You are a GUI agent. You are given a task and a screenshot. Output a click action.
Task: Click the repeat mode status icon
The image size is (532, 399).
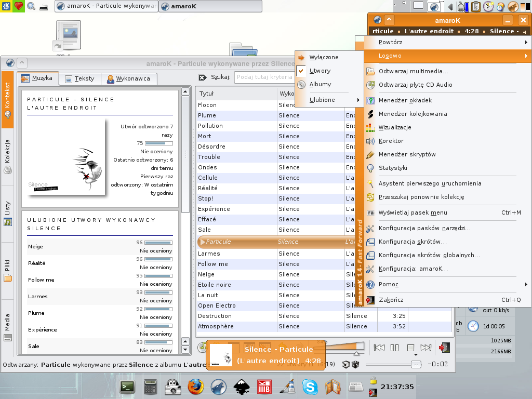(x=345, y=364)
